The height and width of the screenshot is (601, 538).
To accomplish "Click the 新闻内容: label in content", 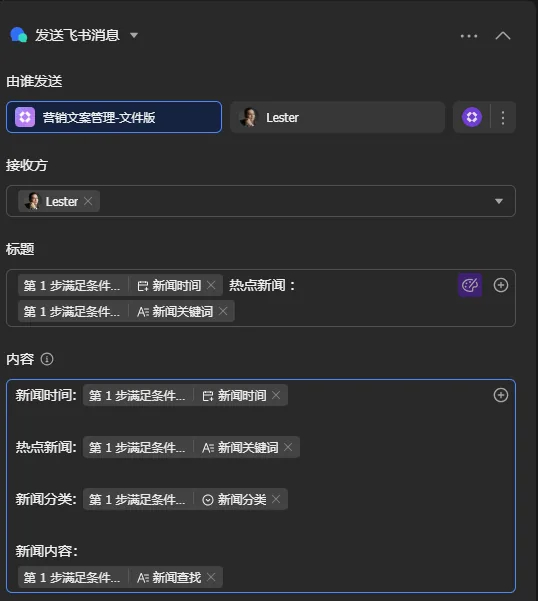I will point(47,551).
